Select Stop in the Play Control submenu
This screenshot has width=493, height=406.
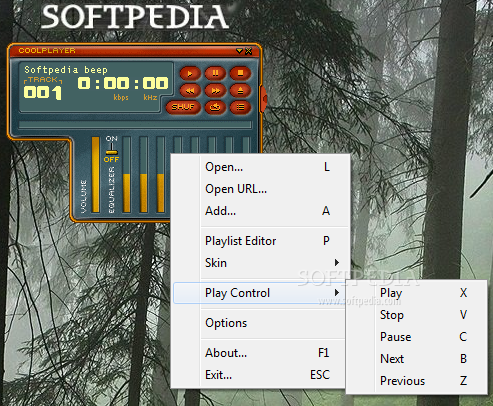417,315
